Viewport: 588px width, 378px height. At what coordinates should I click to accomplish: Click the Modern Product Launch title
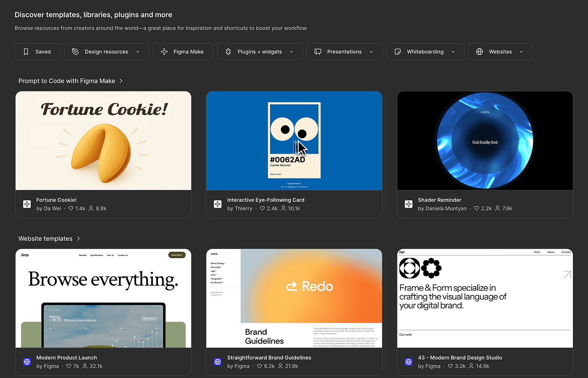click(67, 358)
